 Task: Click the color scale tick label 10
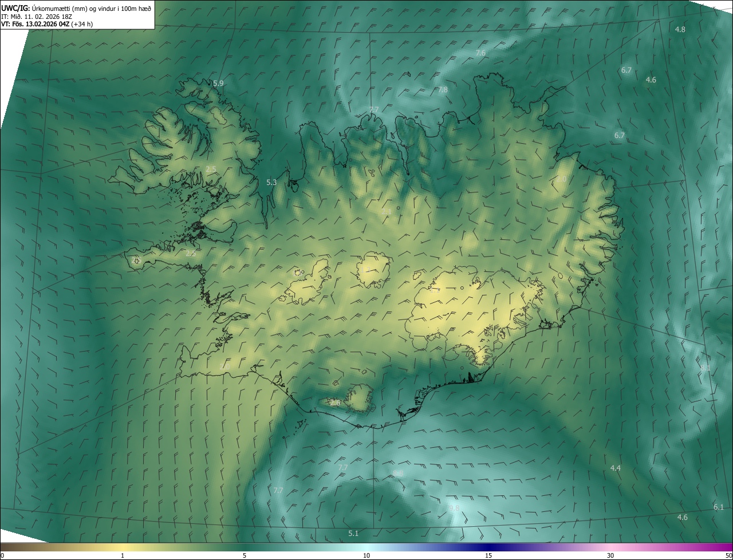pos(366,556)
